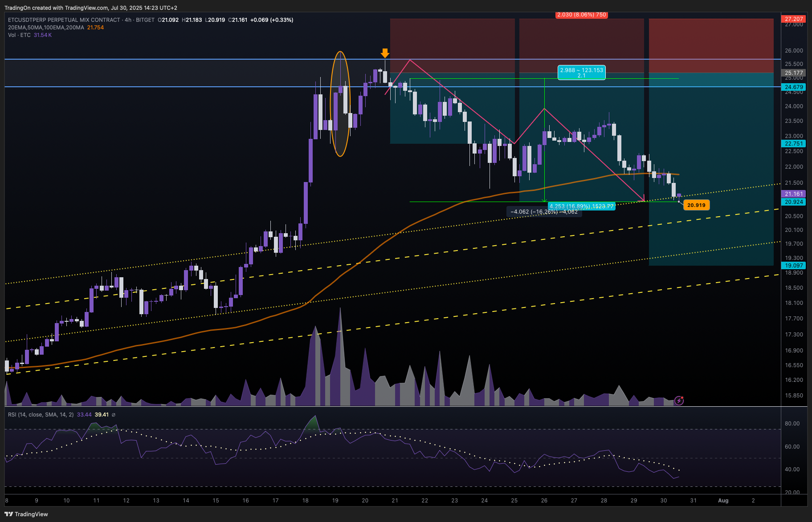Click the purple 21.161 current price label

794,194
